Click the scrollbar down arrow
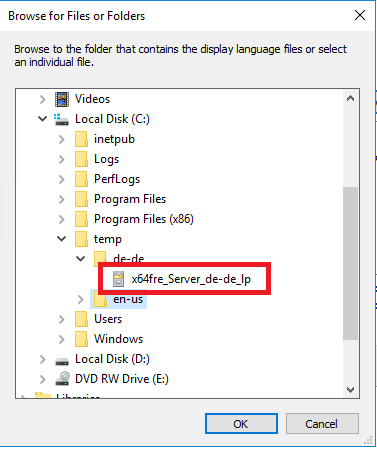Viewport: 377px width, 449px height. [x=350, y=390]
